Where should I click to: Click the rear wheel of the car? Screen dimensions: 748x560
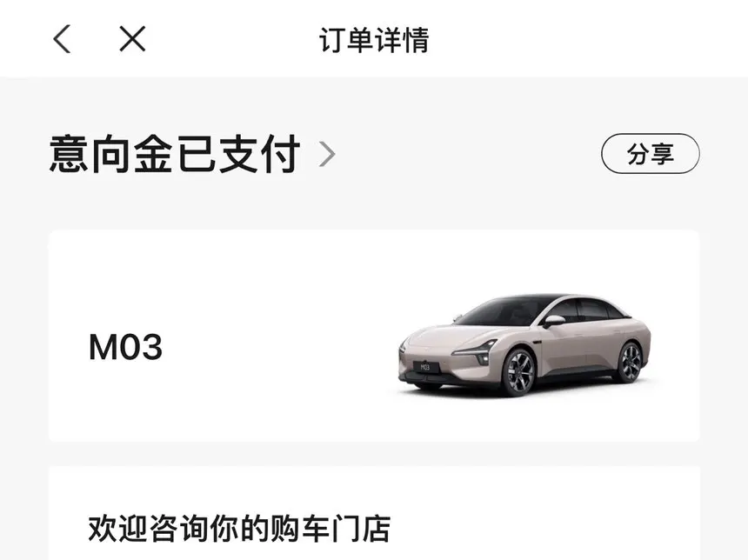629,362
